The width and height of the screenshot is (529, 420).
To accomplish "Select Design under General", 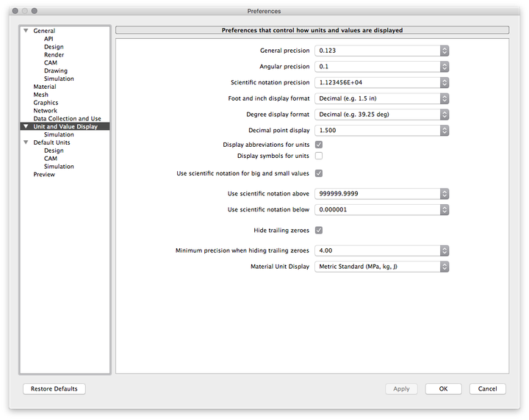I will pyautogui.click(x=54, y=47).
